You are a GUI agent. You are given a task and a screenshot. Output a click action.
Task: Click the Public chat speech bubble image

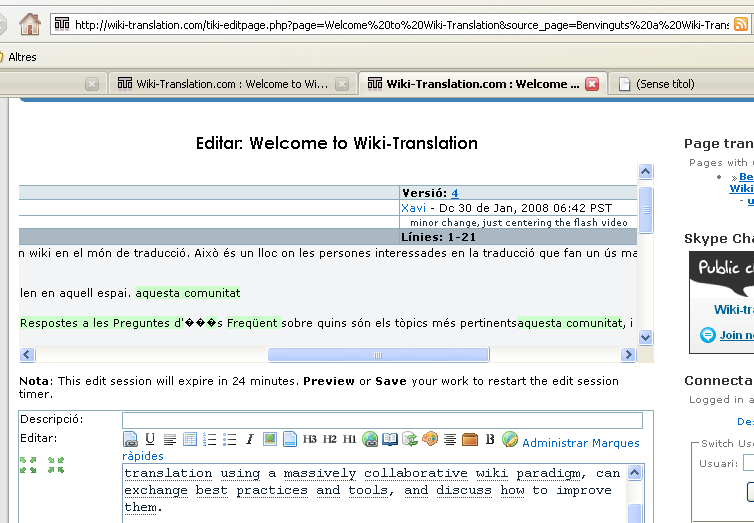[723, 273]
